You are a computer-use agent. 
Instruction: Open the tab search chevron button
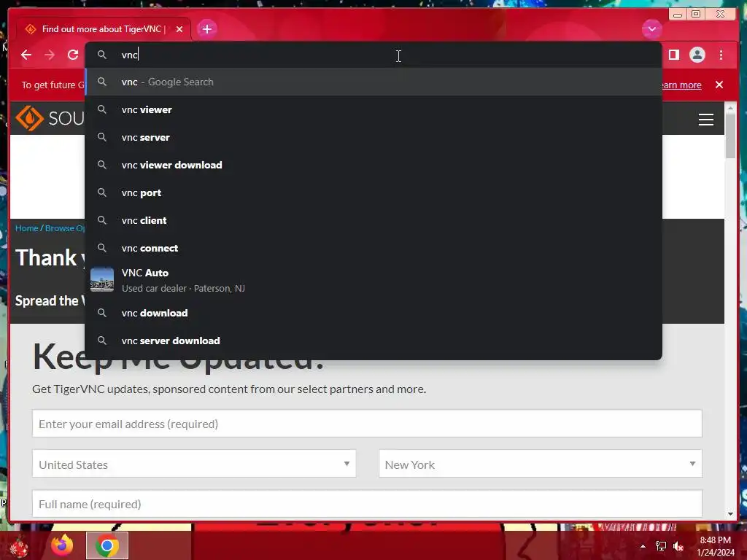click(651, 29)
